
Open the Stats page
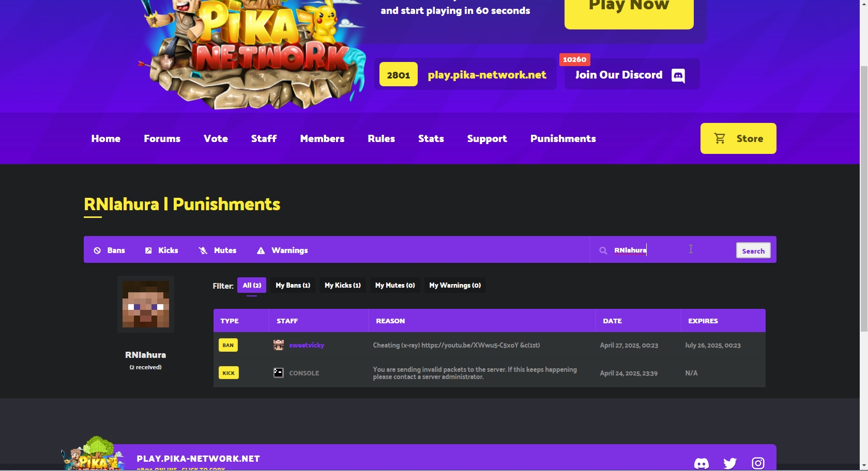[x=431, y=138]
